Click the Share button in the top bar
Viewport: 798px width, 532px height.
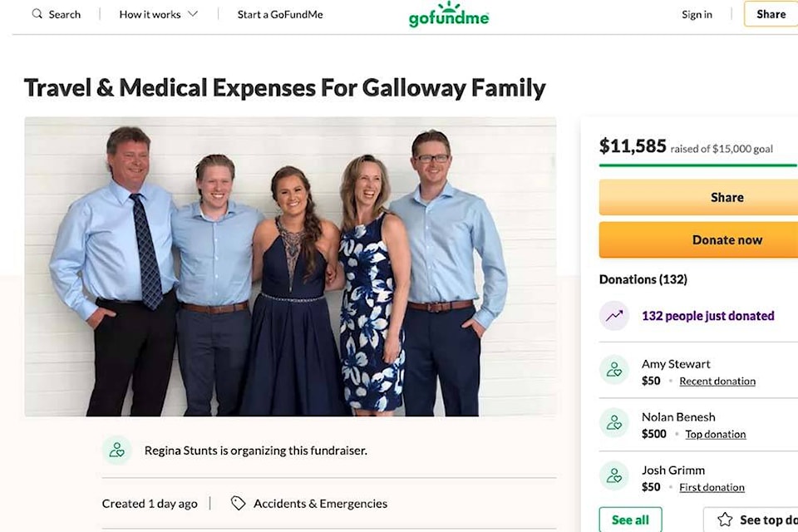[x=771, y=14]
